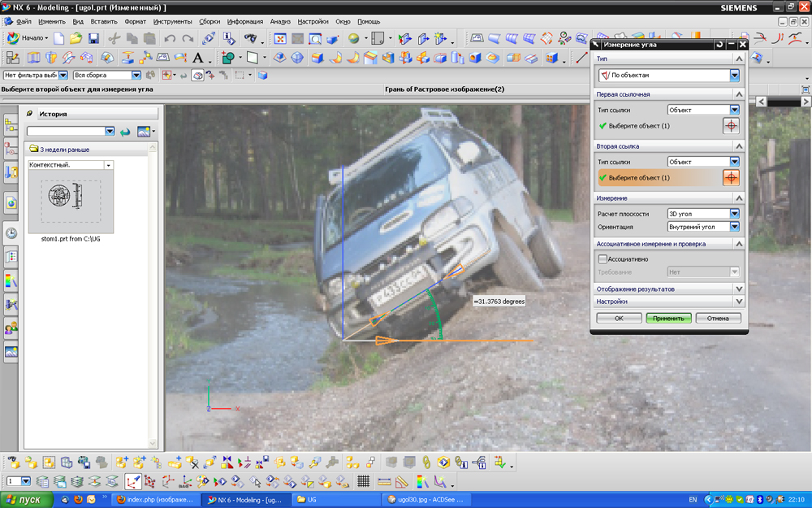Image resolution: width=812 pixels, height=508 pixels.
Task: Click the Undo arrow icon
Action: pos(170,38)
